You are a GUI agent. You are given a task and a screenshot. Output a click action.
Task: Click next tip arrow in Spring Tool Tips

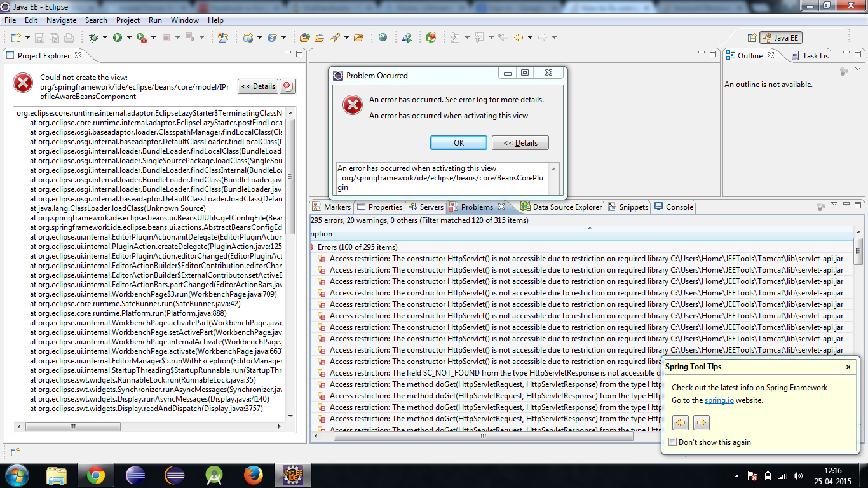701,423
